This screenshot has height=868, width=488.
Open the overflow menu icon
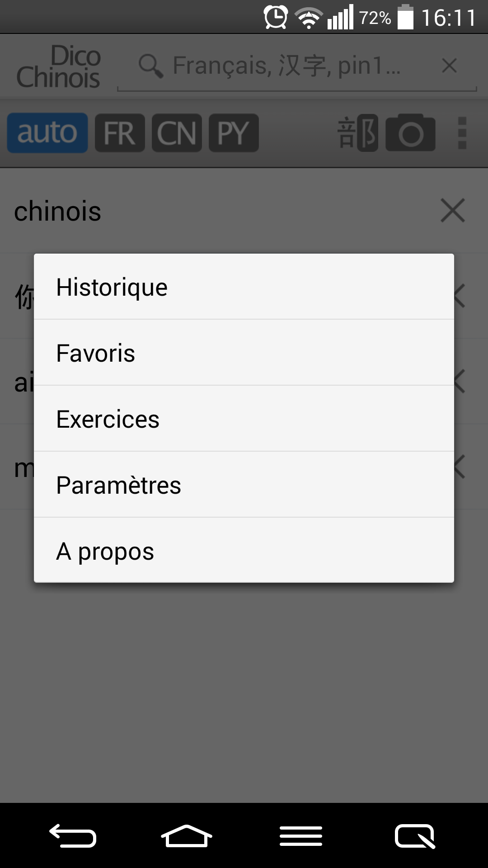point(463,132)
